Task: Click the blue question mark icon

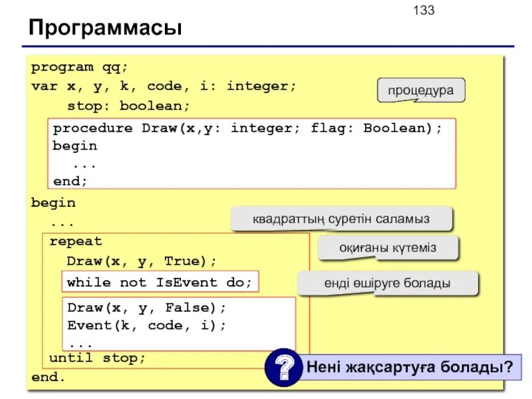Action: (x=284, y=368)
